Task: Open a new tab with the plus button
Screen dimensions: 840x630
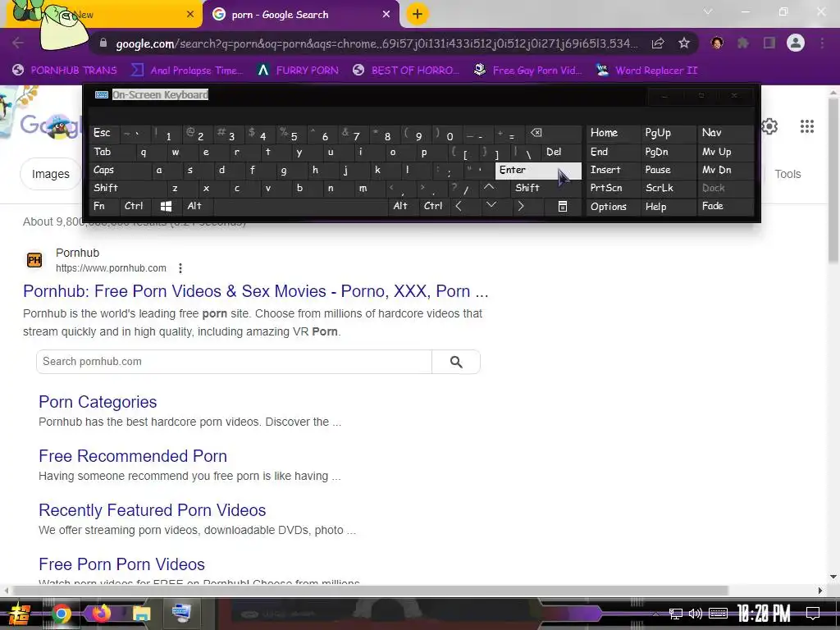Action: (x=418, y=14)
